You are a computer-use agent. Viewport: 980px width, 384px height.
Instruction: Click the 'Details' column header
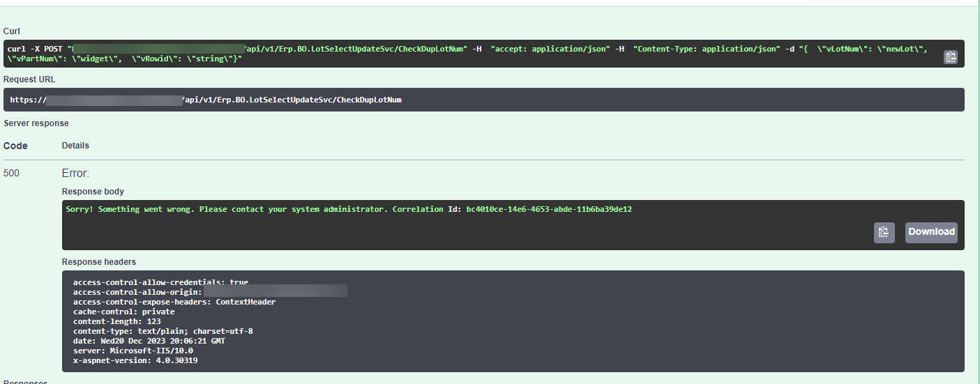75,146
